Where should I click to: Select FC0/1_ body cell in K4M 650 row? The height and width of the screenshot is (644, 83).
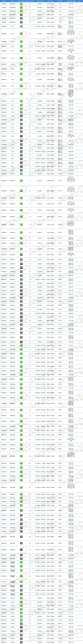tap(60, 174)
